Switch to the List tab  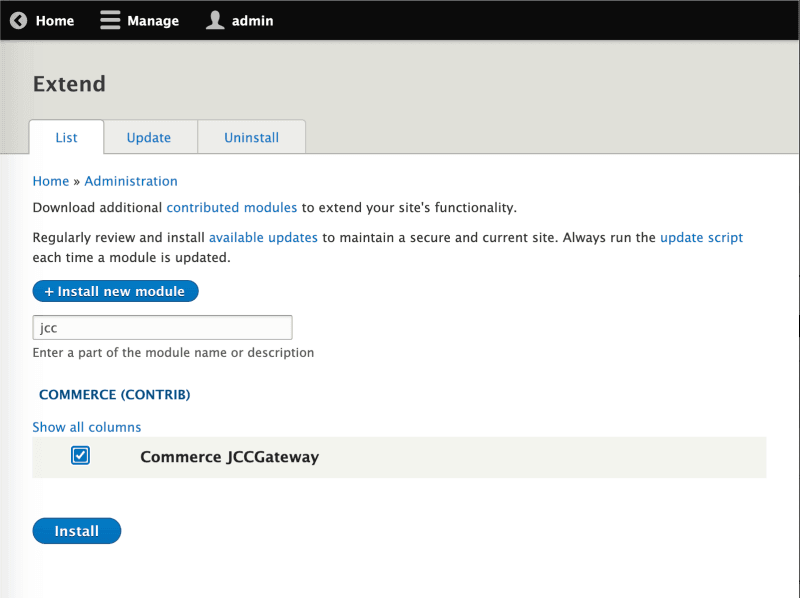click(66, 137)
